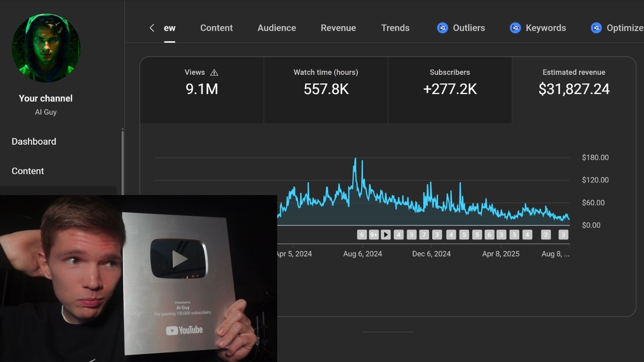Open Content in the left sidebar
Screen dimensions: 644x362
point(28,171)
